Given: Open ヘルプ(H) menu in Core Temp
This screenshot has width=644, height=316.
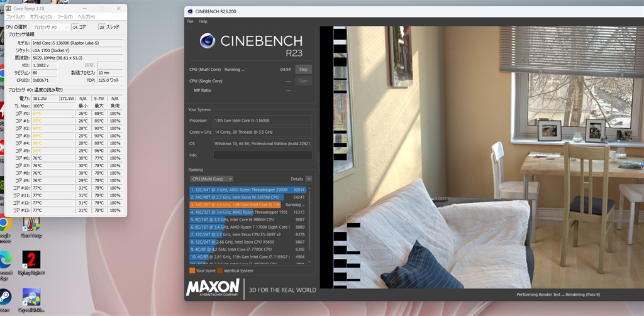Looking at the screenshot, I should [x=86, y=17].
